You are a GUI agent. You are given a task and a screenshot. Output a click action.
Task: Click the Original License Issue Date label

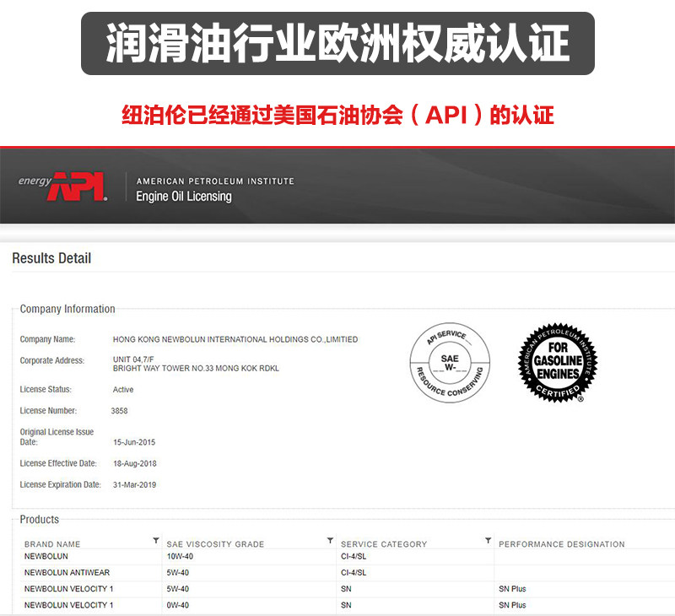point(57,437)
